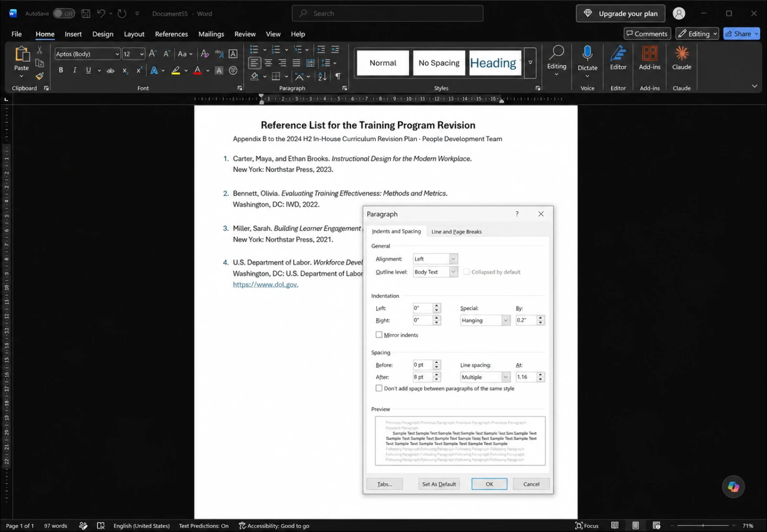Expand the Styles gallery

click(530, 63)
